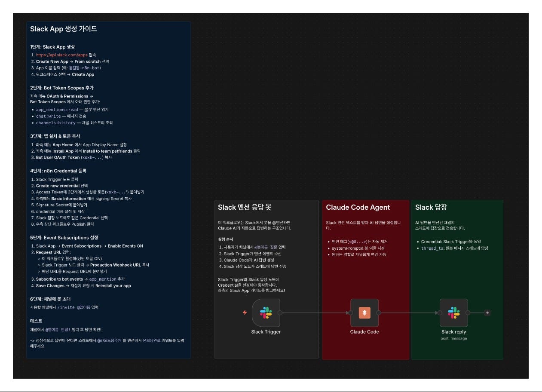Screen dimensions: 542x392
Task: Click the "Slack Trigger" node label
Action: click(266, 332)
